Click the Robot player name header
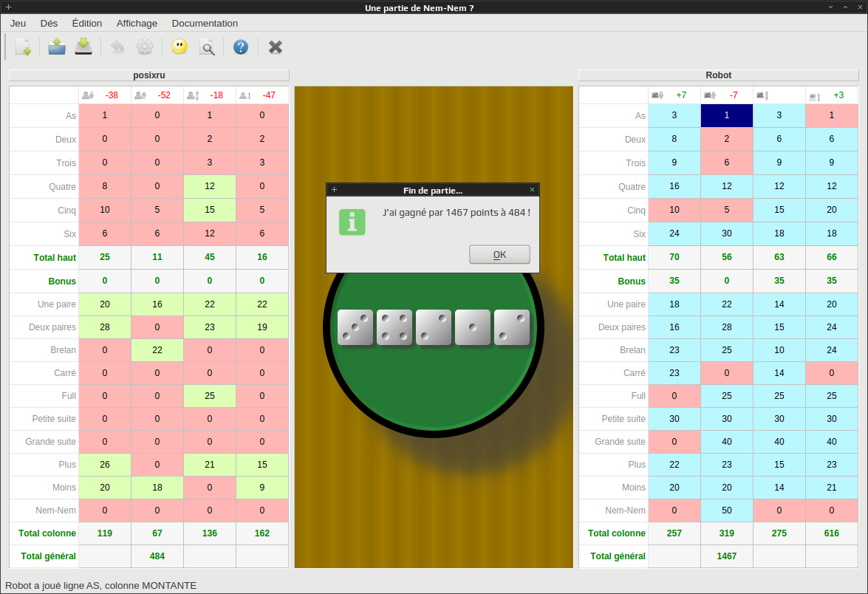This screenshot has width=868, height=594. [719, 75]
